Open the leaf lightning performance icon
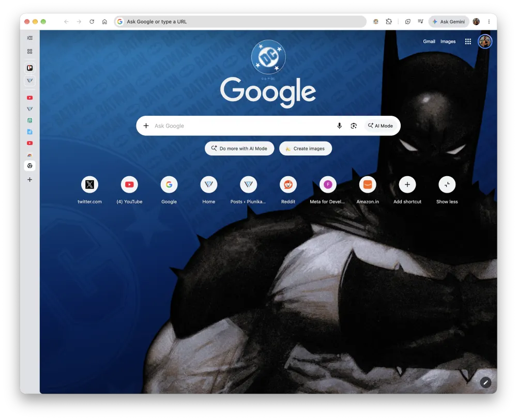Viewport: 517px width, 420px height. click(x=407, y=22)
